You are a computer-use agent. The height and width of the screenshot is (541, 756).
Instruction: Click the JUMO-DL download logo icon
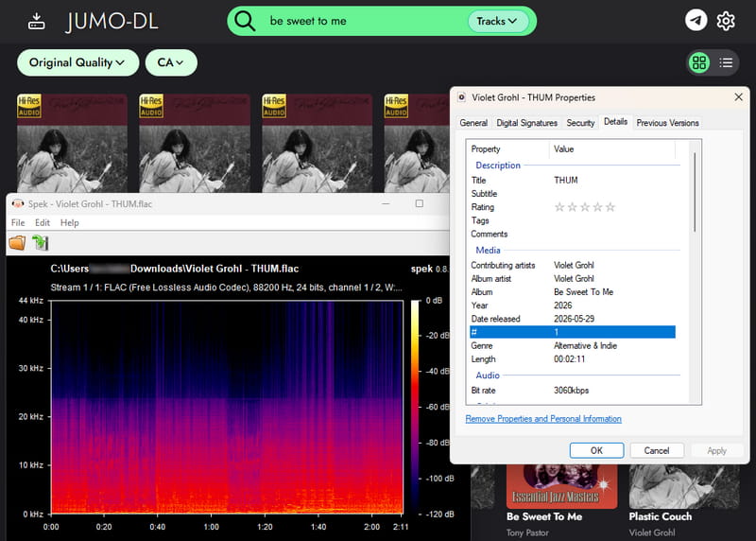[36, 21]
